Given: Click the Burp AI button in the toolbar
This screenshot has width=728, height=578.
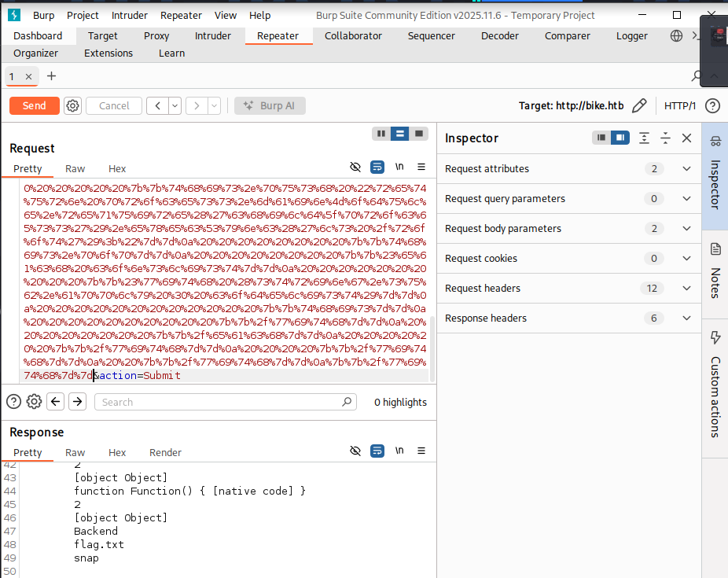Looking at the screenshot, I should pos(270,105).
